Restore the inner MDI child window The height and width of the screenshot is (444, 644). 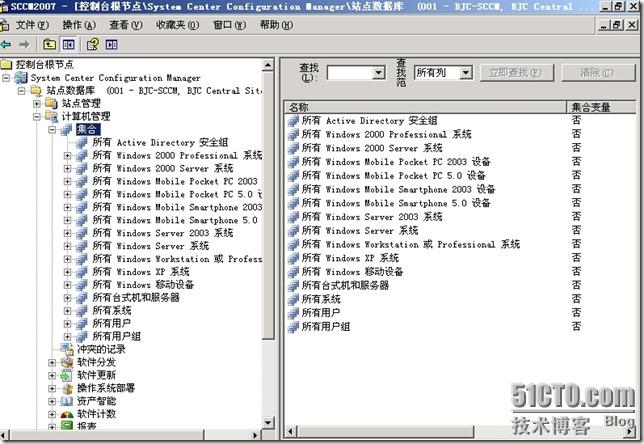(x=616, y=25)
